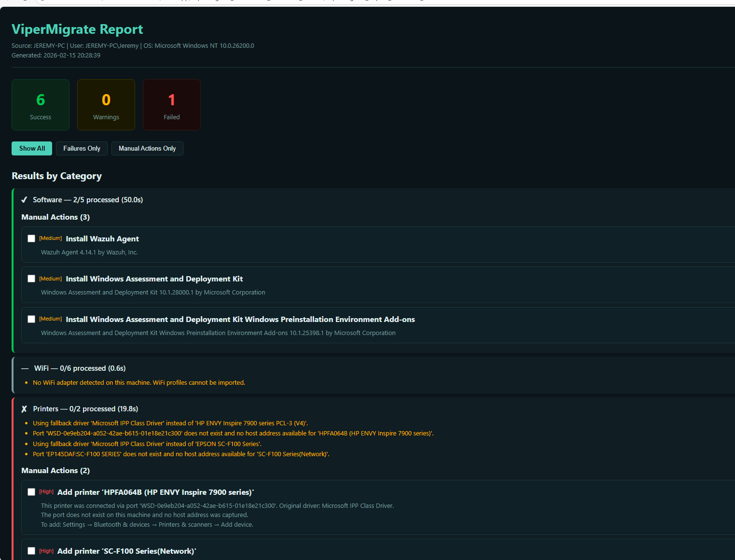Select the green Success summary card
The height and width of the screenshot is (560, 735).
[x=41, y=105]
